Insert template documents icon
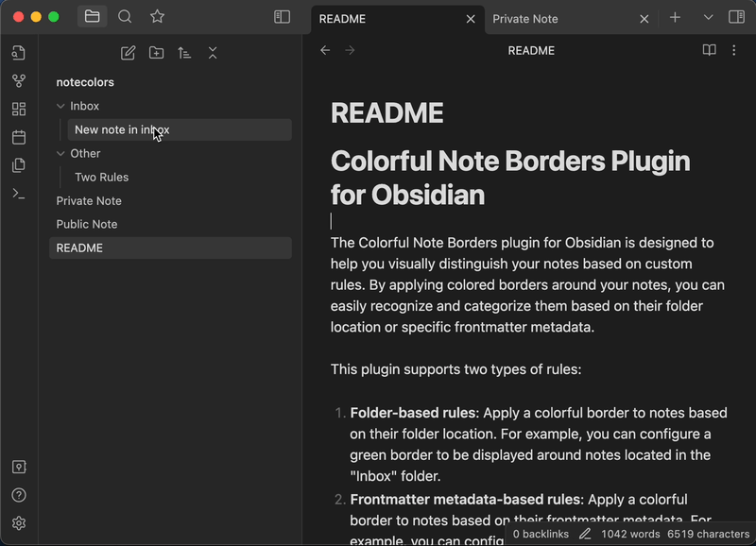Image resolution: width=756 pixels, height=546 pixels. 19,165
